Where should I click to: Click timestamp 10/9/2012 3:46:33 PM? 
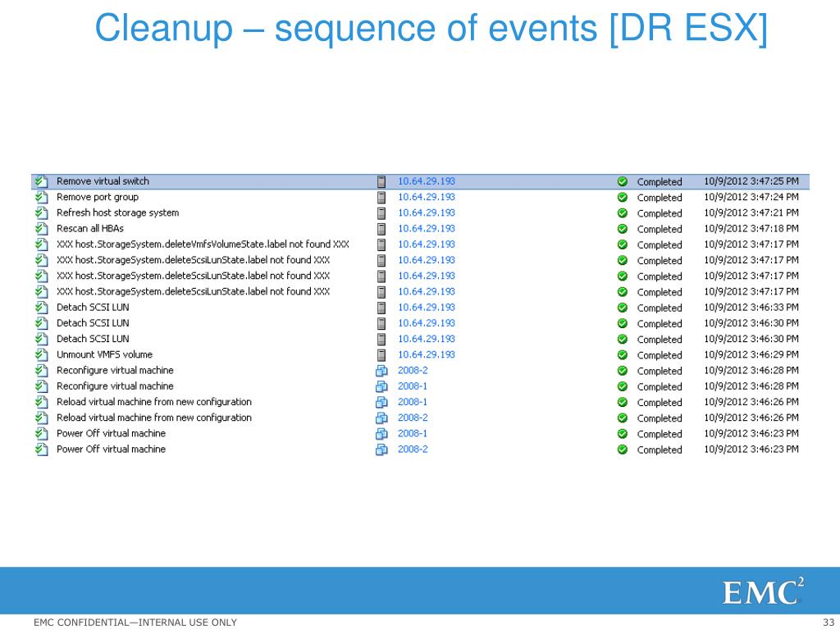coord(751,308)
